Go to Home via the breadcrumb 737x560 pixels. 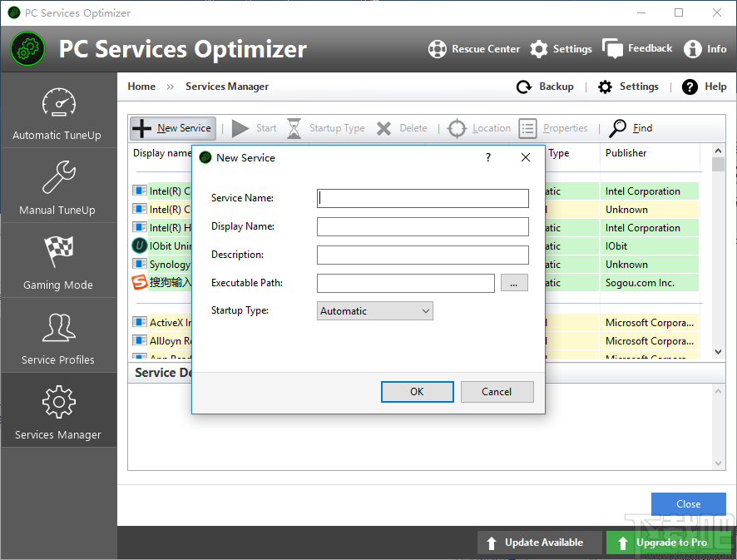(141, 86)
